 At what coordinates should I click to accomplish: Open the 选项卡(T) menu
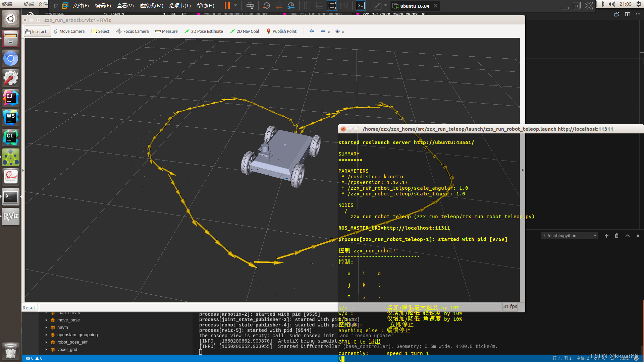[180, 6]
